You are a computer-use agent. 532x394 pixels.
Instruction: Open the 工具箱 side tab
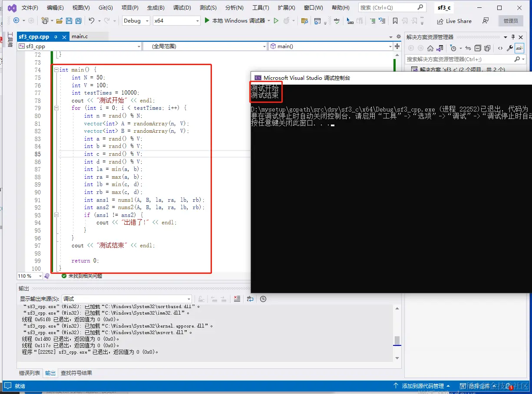(10, 40)
